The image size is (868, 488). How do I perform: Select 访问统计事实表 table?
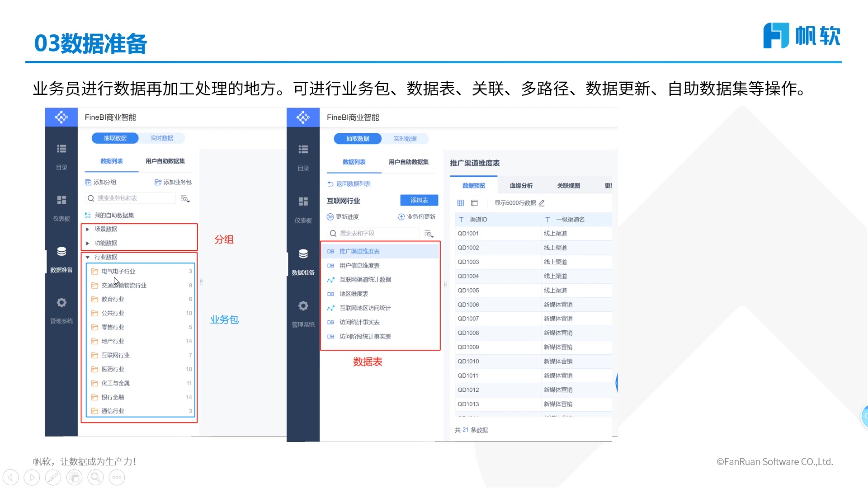coord(380,323)
